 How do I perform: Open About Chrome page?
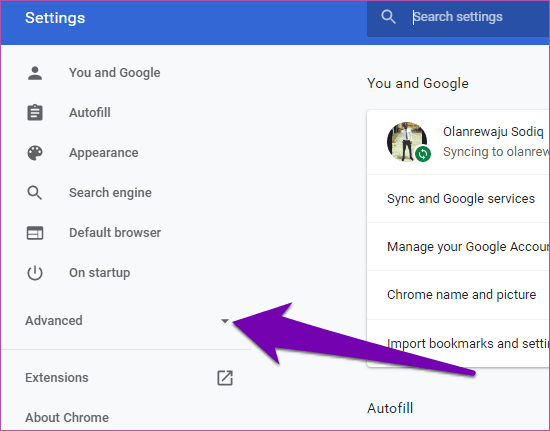(67, 417)
